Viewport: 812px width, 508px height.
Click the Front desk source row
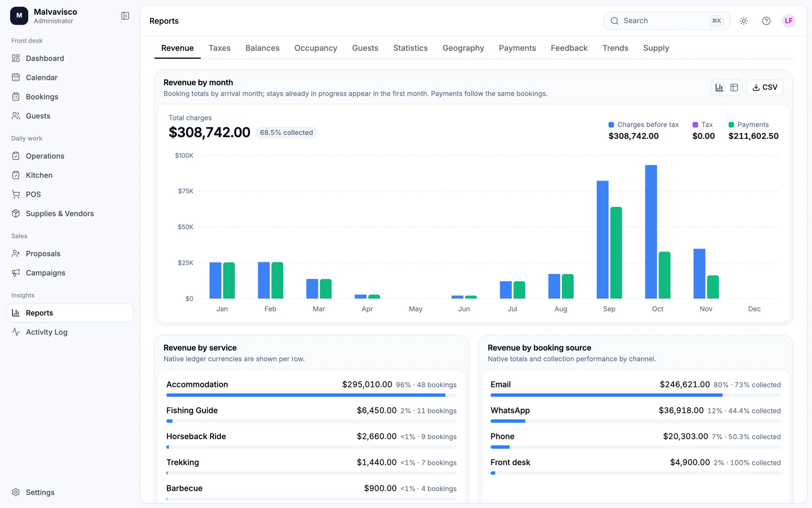635,466
